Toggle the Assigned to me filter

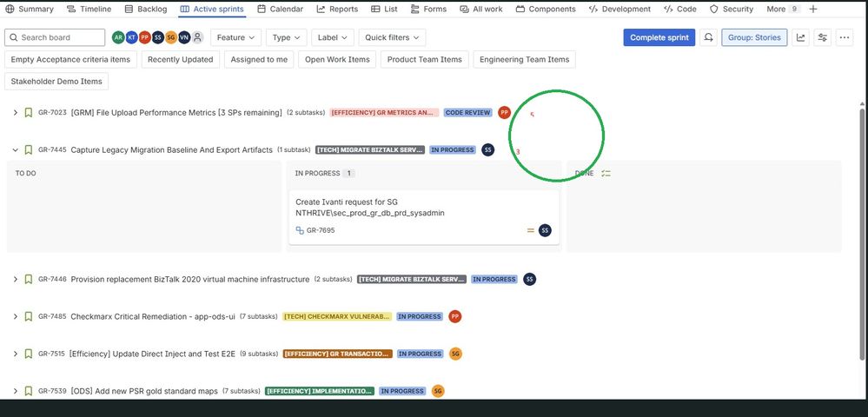tap(259, 59)
